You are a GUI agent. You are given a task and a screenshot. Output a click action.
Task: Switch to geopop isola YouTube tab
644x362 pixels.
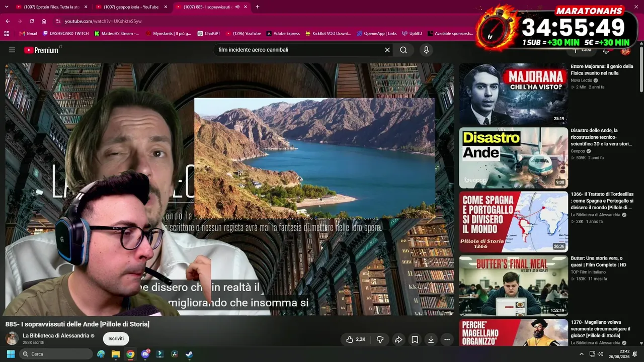pyautogui.click(x=131, y=7)
